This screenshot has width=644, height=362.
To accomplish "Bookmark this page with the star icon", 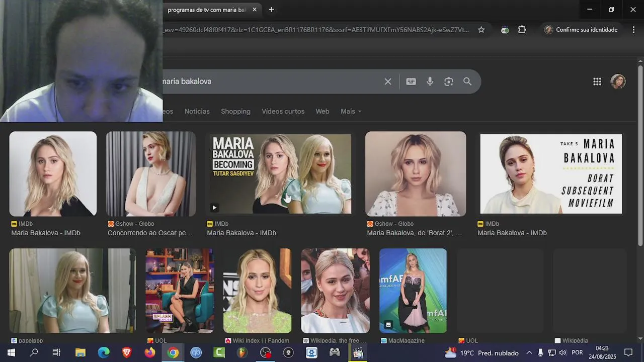I will click(481, 30).
